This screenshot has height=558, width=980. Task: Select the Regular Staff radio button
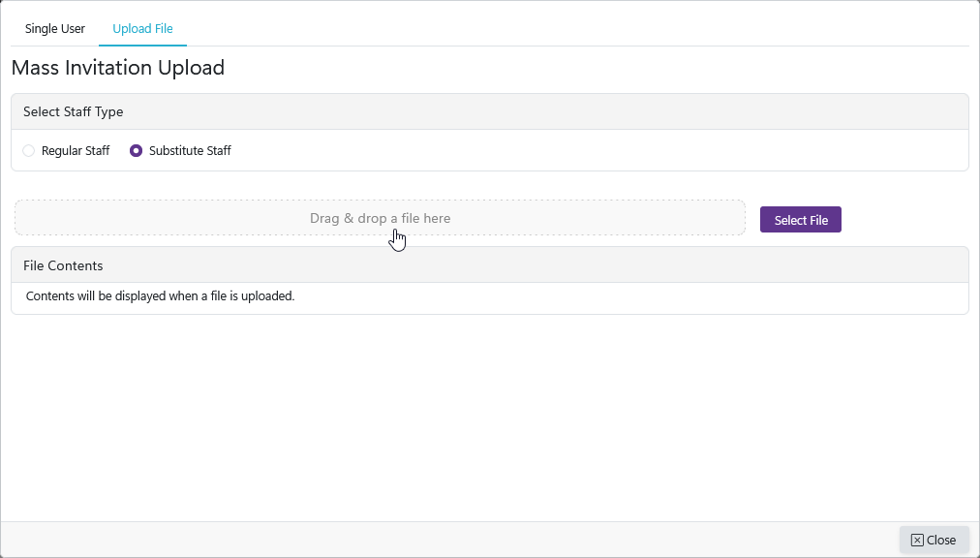29,151
